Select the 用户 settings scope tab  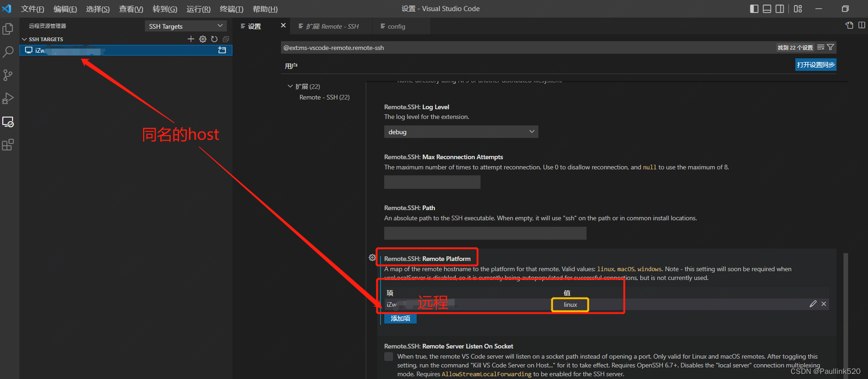click(291, 66)
